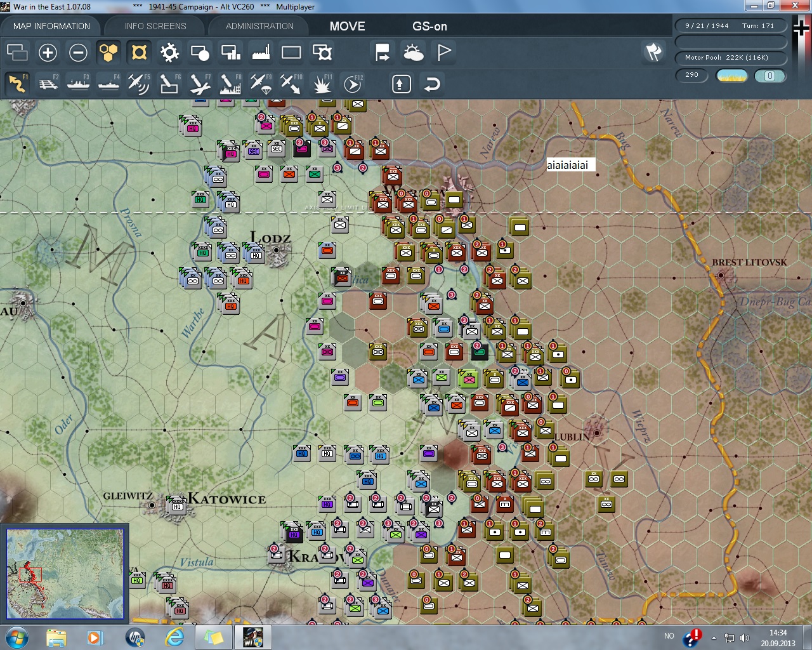Click the empty rectangle outline icon
This screenshot has width=812, height=650.
[x=291, y=52]
